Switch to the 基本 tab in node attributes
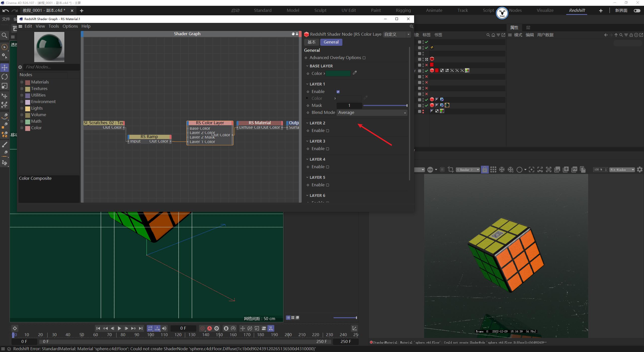 311,42
